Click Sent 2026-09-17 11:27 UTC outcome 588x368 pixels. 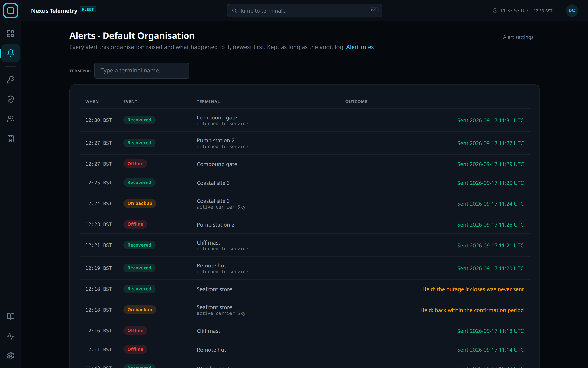coord(490,143)
